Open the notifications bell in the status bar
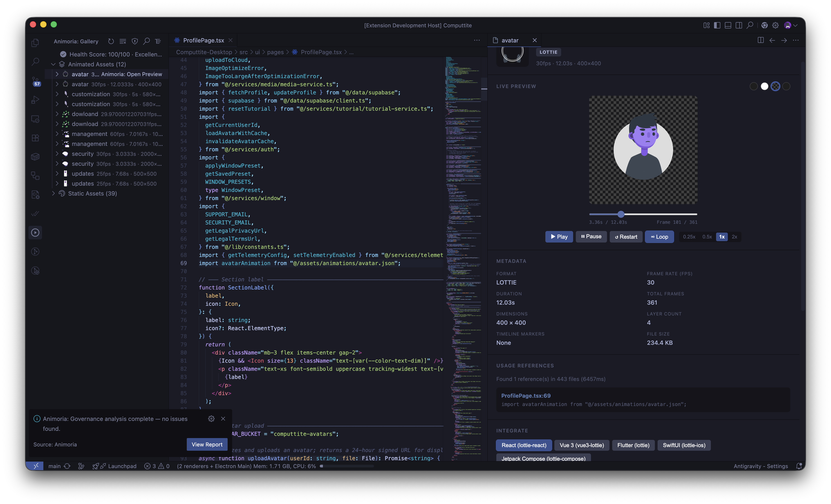 pyautogui.click(x=799, y=466)
